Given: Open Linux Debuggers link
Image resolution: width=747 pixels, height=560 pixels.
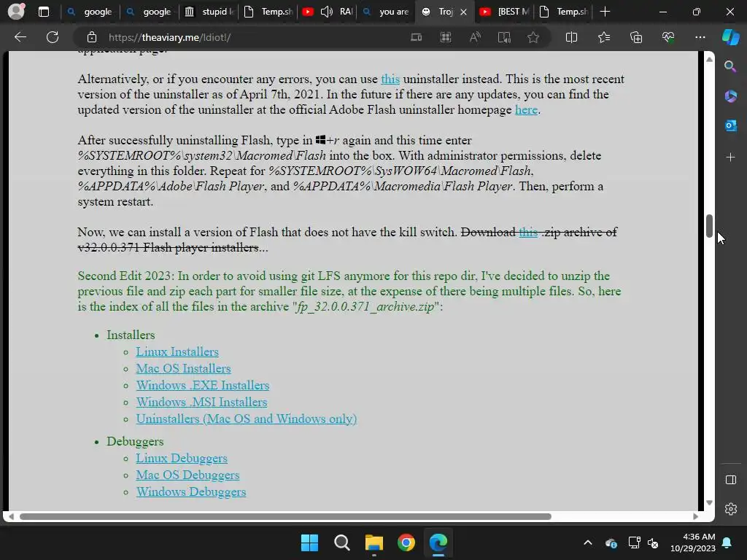Looking at the screenshot, I should pos(182,458).
